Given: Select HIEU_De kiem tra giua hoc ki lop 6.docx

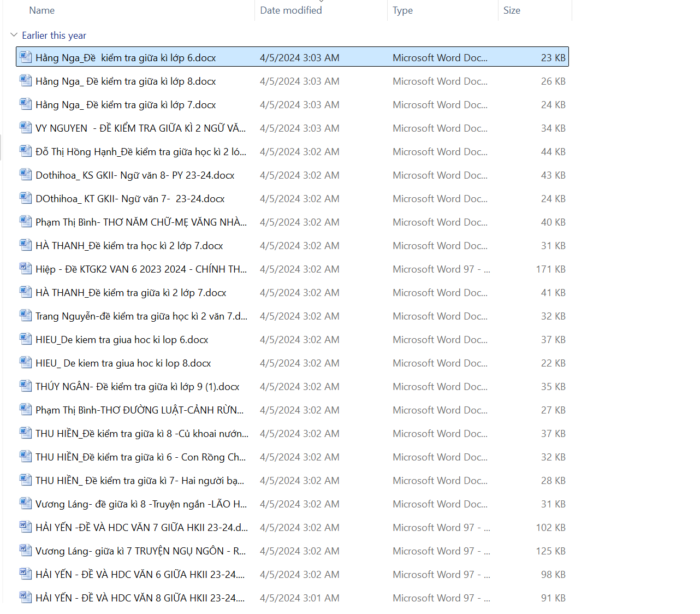Looking at the screenshot, I should [x=122, y=340].
